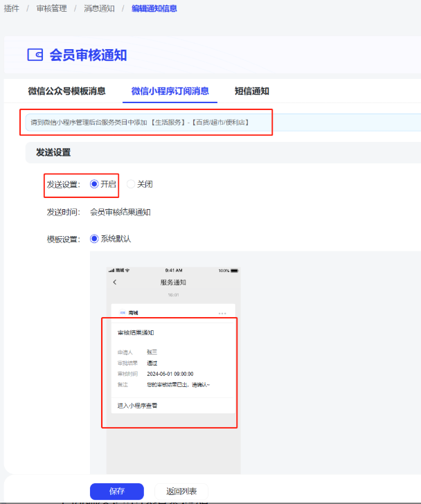Click the 审核结果通知 preview card title
This screenshot has height=504, width=421.
pyautogui.click(x=136, y=333)
